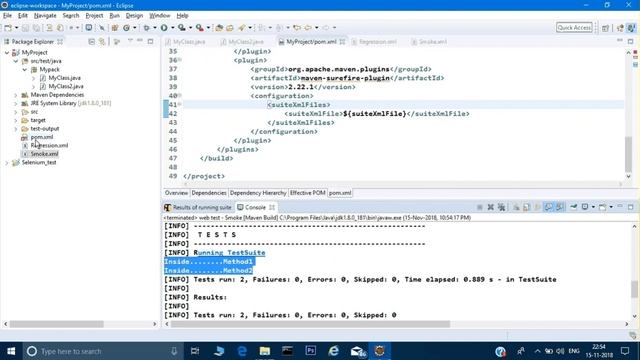
Task: Click the Save All toolbar icon
Action: coord(36,28)
